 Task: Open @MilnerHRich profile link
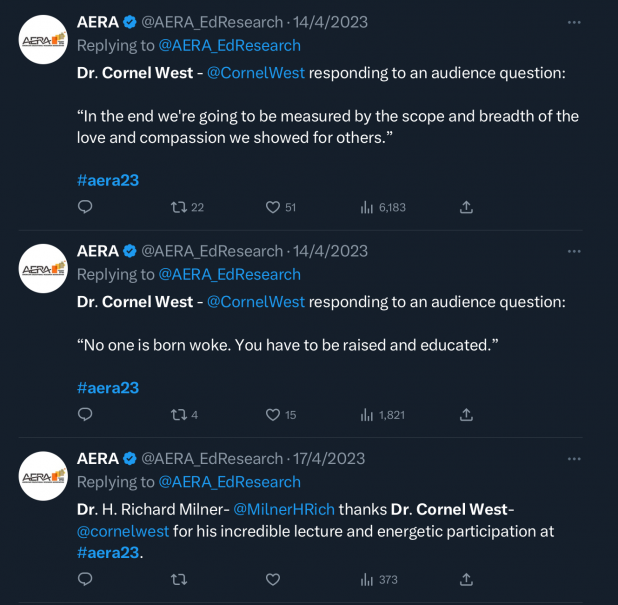tap(284, 508)
